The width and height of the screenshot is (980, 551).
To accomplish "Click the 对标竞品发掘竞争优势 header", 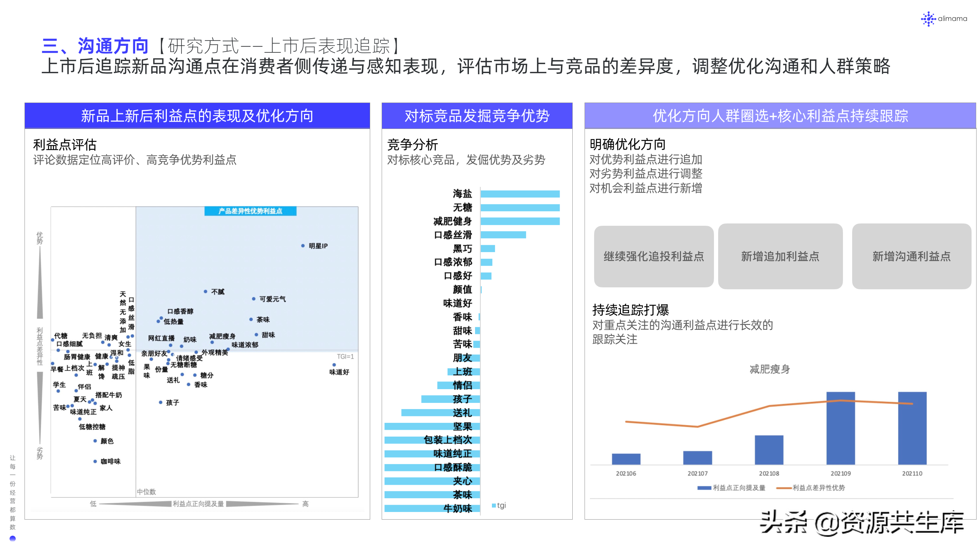I will (477, 116).
